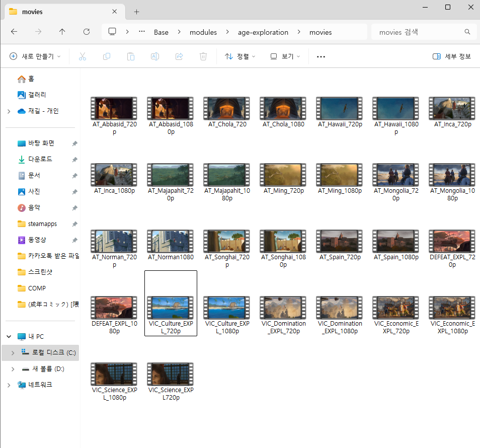Click the age-exploration breadcrumb segment

click(x=263, y=32)
